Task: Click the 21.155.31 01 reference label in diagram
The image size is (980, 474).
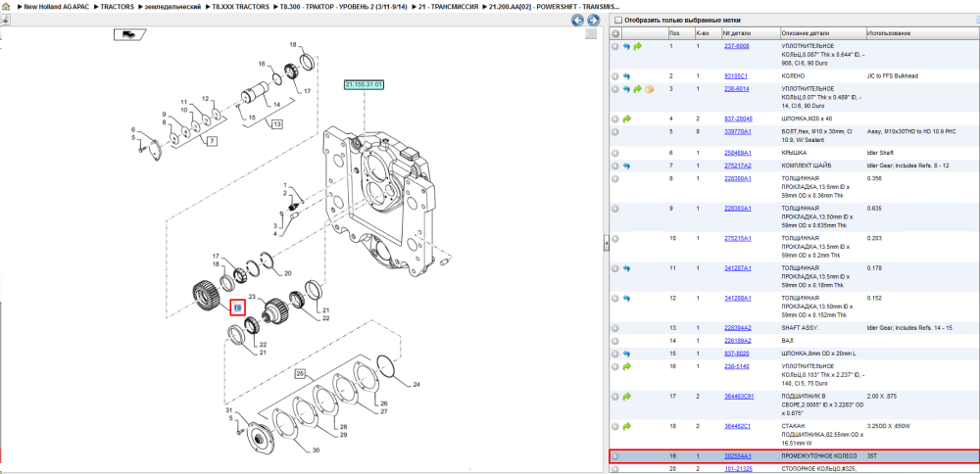Action: pos(364,83)
